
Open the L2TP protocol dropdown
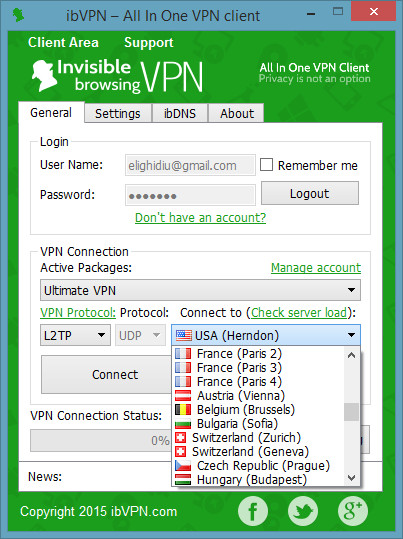tap(75, 335)
